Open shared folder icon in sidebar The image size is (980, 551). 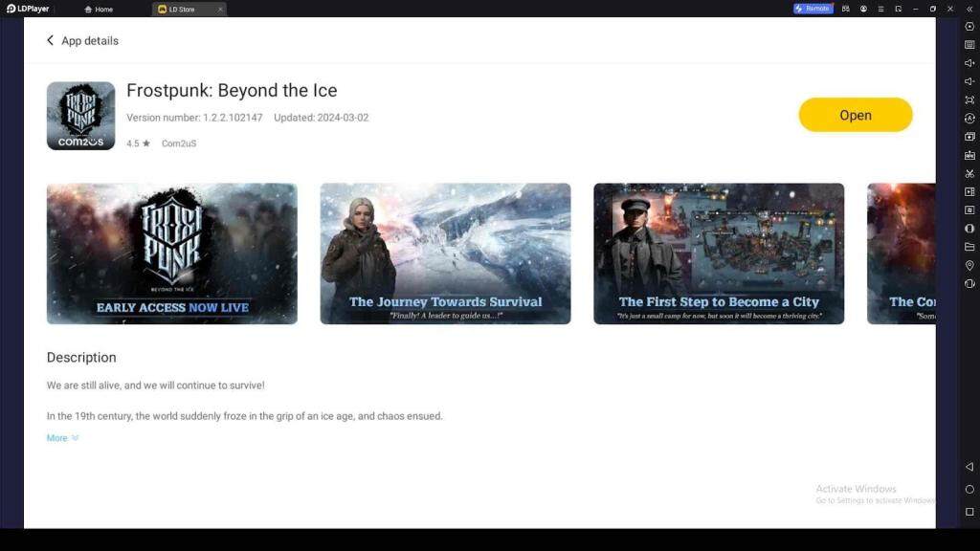pyautogui.click(x=969, y=247)
